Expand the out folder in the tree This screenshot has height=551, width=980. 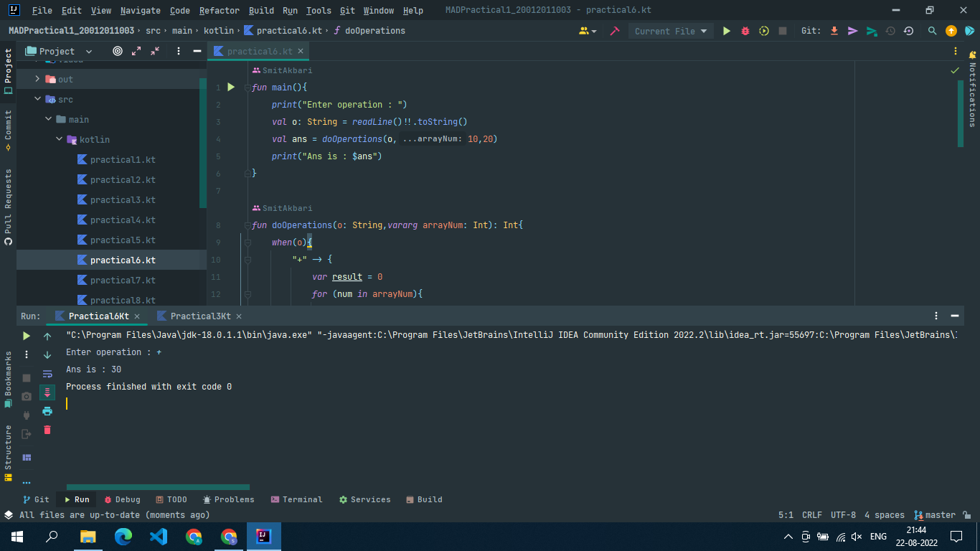tap(37, 79)
